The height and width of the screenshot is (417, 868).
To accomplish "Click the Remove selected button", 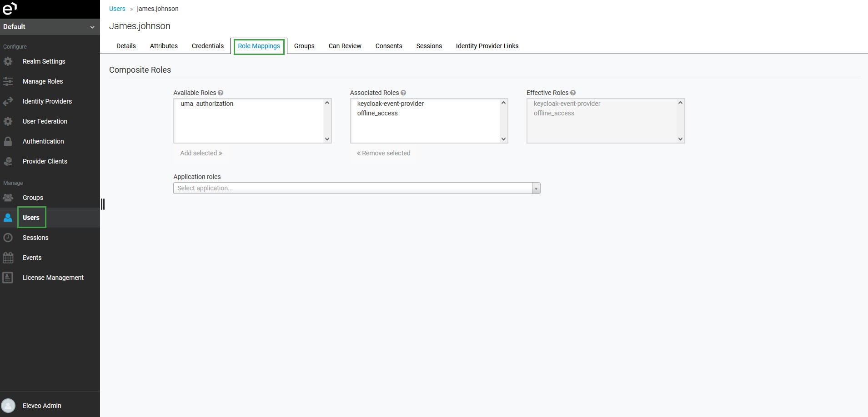I will pyautogui.click(x=384, y=153).
